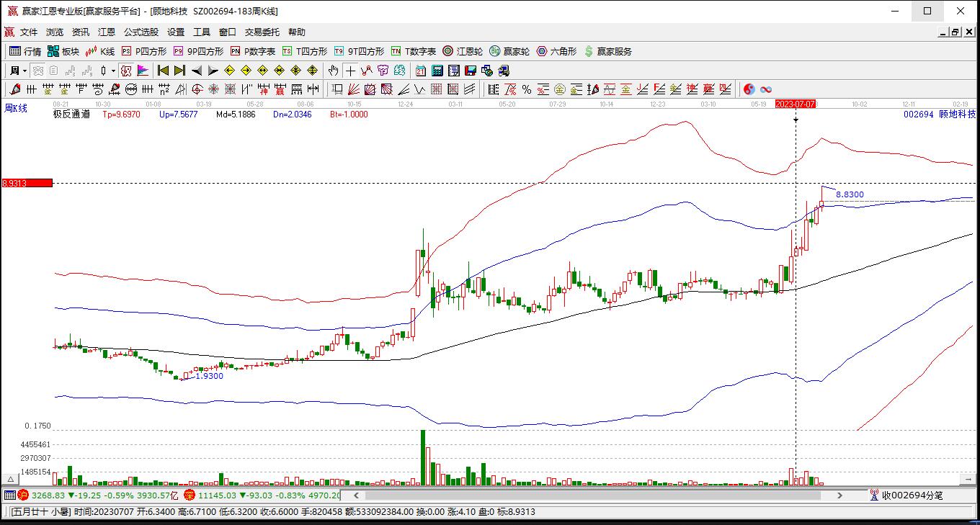Click the yellow diamond left-arrow icon
This screenshot has height=525, width=980.
coord(229,71)
